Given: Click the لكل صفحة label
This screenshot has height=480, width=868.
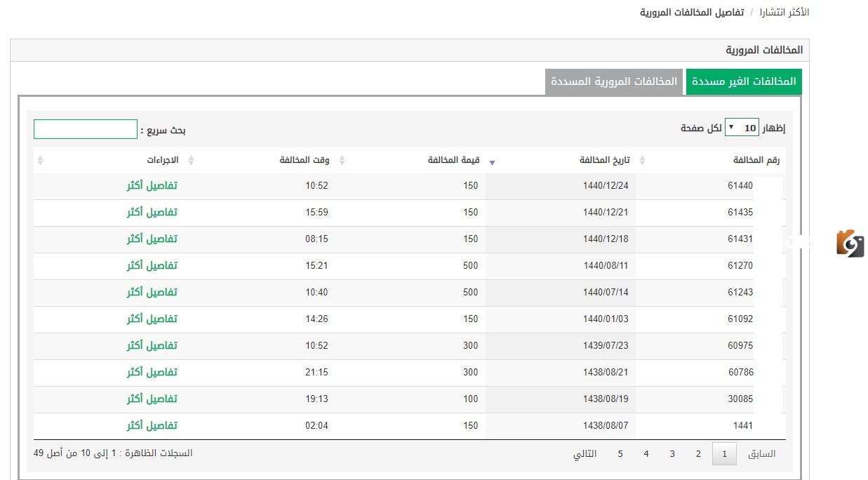Looking at the screenshot, I should pos(701,128).
